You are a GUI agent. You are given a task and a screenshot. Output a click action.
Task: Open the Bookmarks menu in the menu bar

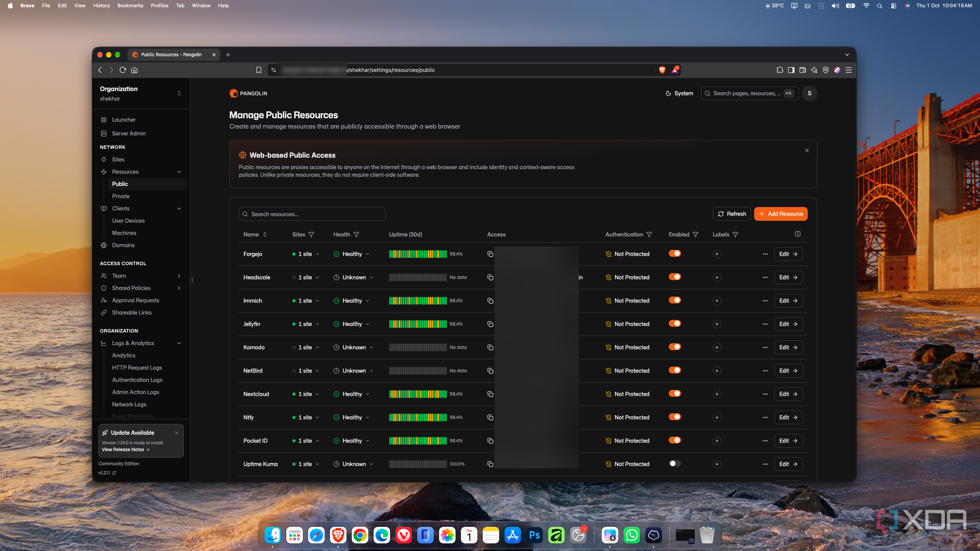[130, 5]
